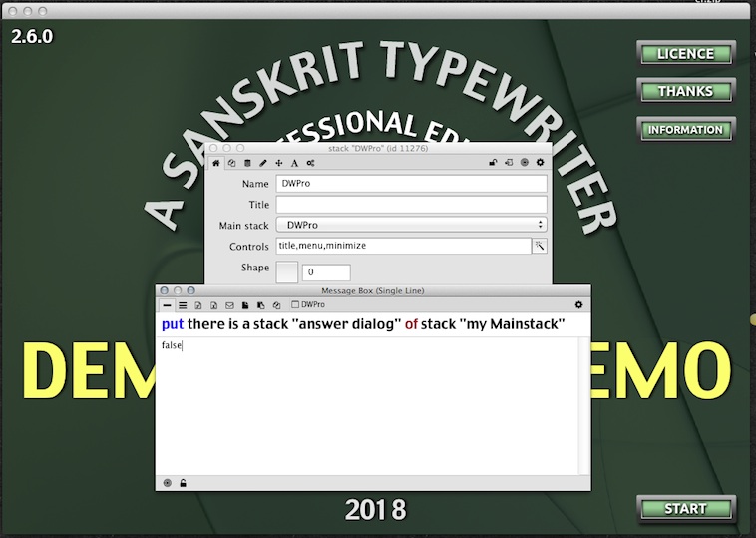Screen dimensions: 756x538
Task: Click the Message Box (Single Line) title bar
Action: (373, 290)
